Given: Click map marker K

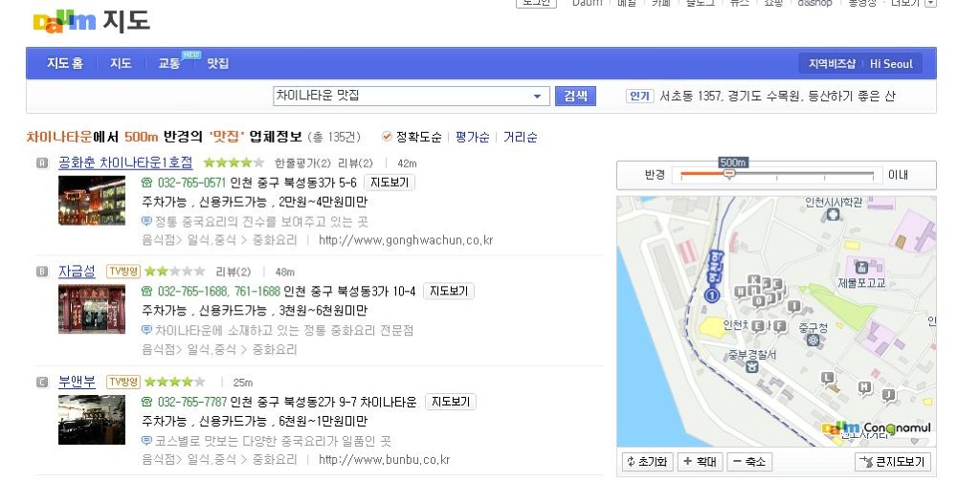Looking at the screenshot, I should click(x=754, y=280).
